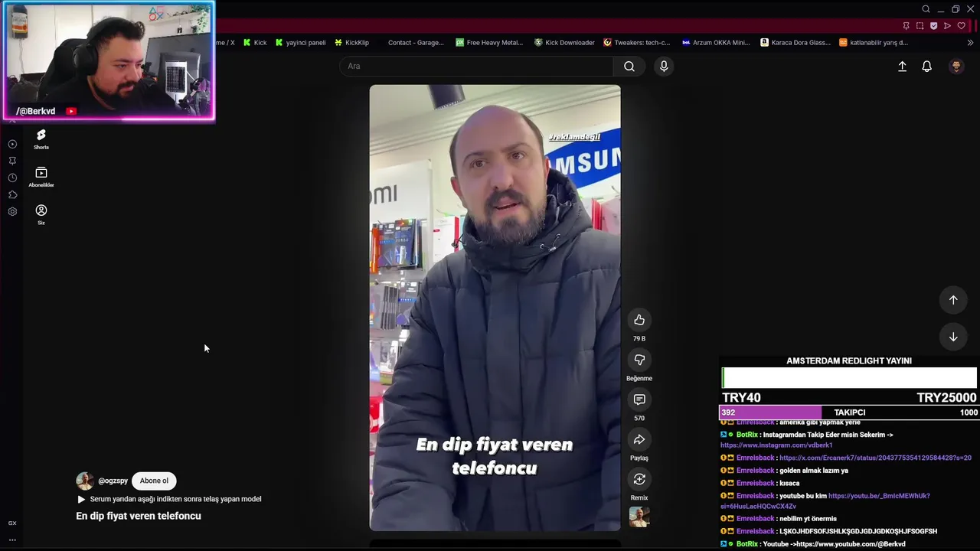Viewport: 980px width, 551px height.
Task: Click the #reklamdeğil hashtag on video
Action: point(574,137)
